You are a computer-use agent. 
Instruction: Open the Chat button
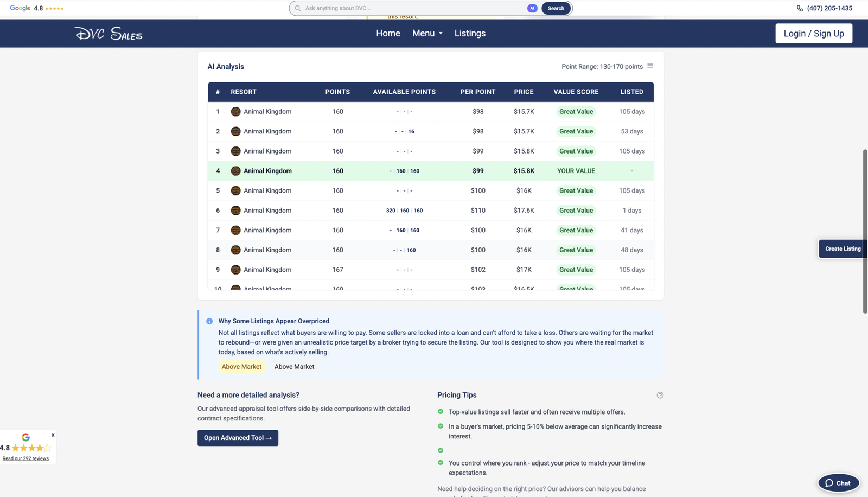838,483
